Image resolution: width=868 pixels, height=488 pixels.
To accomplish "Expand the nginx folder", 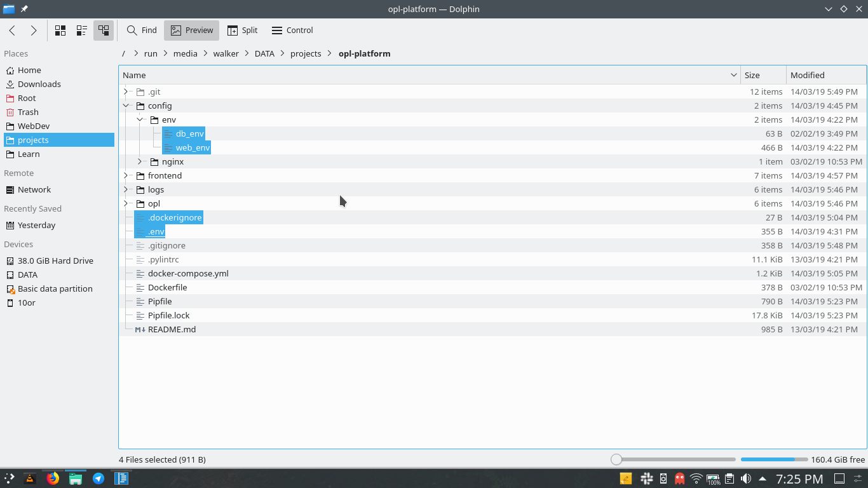I will (x=140, y=161).
